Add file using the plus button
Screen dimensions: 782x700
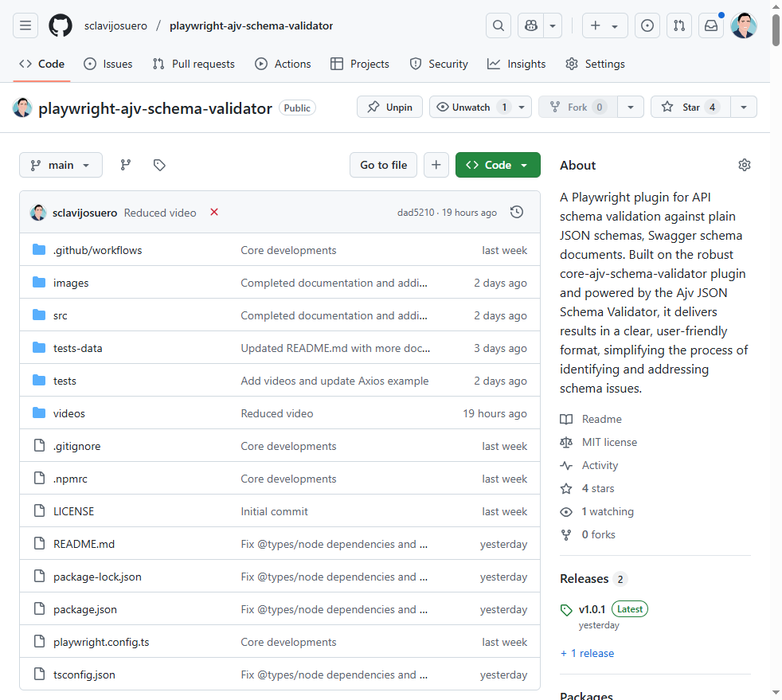[x=436, y=165]
